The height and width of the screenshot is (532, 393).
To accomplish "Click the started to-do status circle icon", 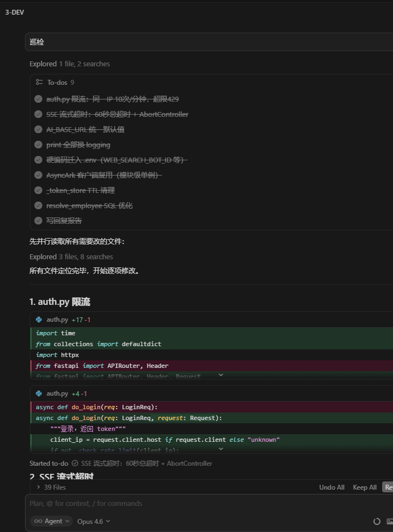I will click(74, 464).
